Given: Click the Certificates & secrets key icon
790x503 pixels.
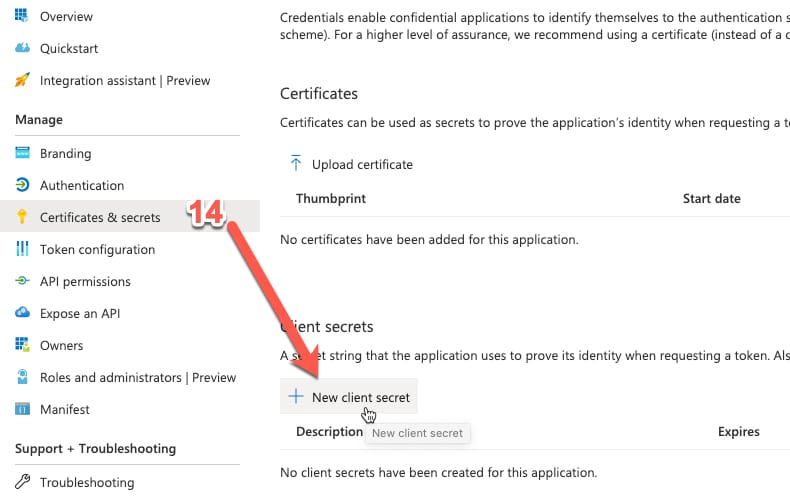Looking at the screenshot, I should [x=22, y=217].
